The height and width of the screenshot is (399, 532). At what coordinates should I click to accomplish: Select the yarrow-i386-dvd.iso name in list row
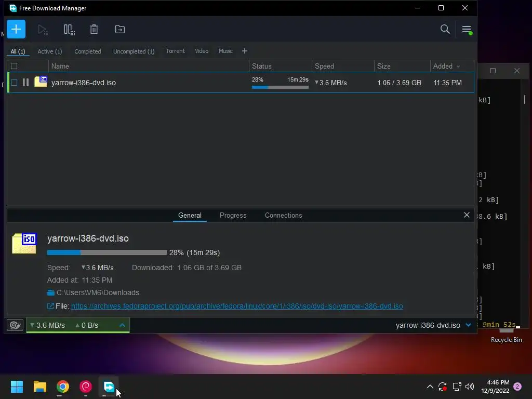(84, 83)
